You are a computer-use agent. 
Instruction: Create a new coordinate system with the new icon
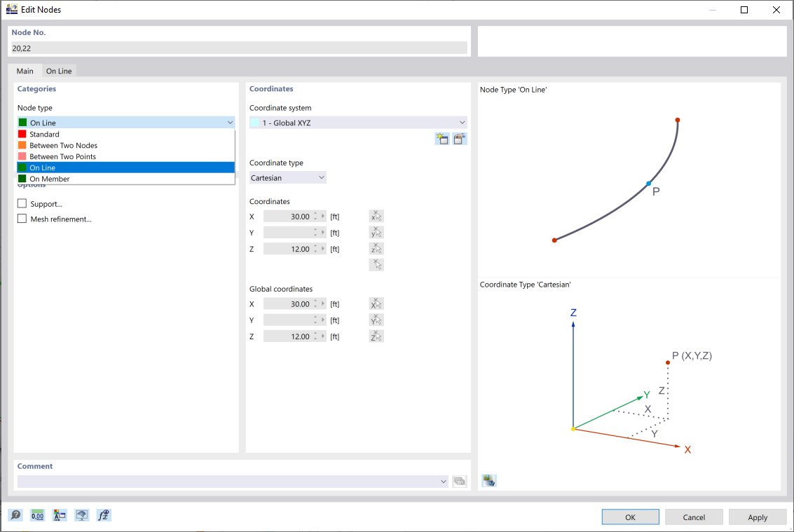[x=442, y=138]
